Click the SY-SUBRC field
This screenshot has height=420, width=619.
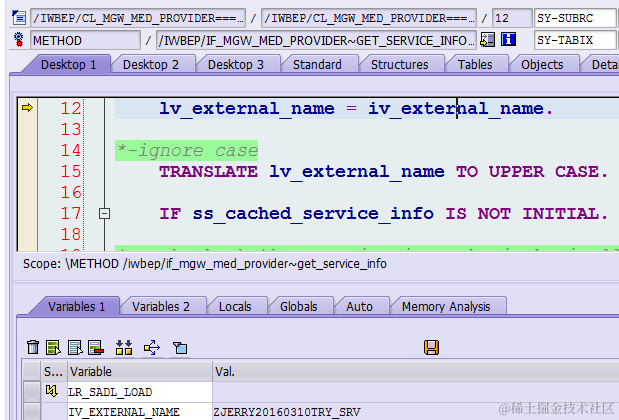(x=576, y=18)
